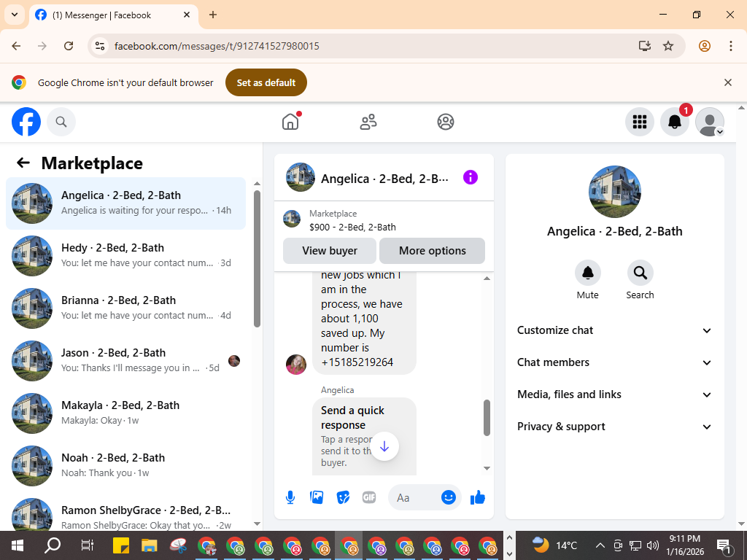This screenshot has height=560, width=747.
Task: Click More options button
Action: 432,251
